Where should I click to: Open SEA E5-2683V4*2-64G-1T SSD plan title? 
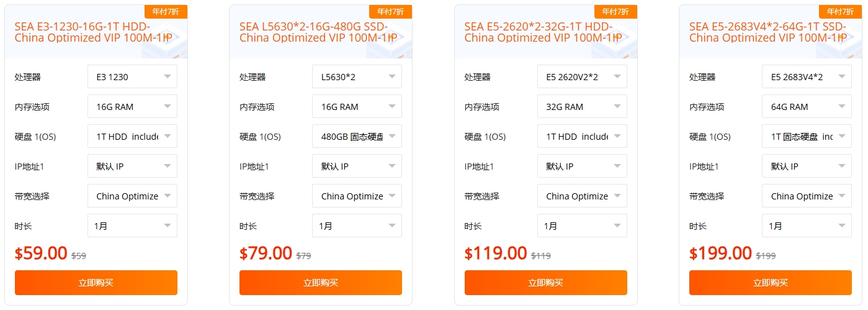tap(767, 32)
